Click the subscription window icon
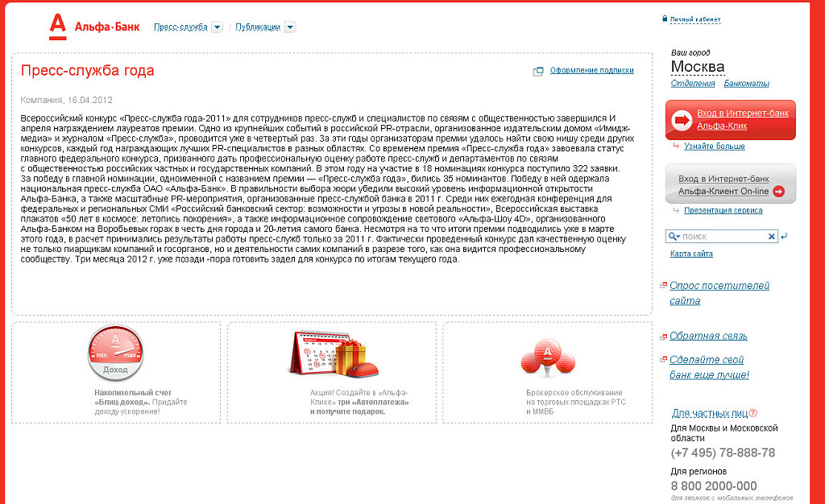This screenshot has width=825, height=504. click(537, 71)
